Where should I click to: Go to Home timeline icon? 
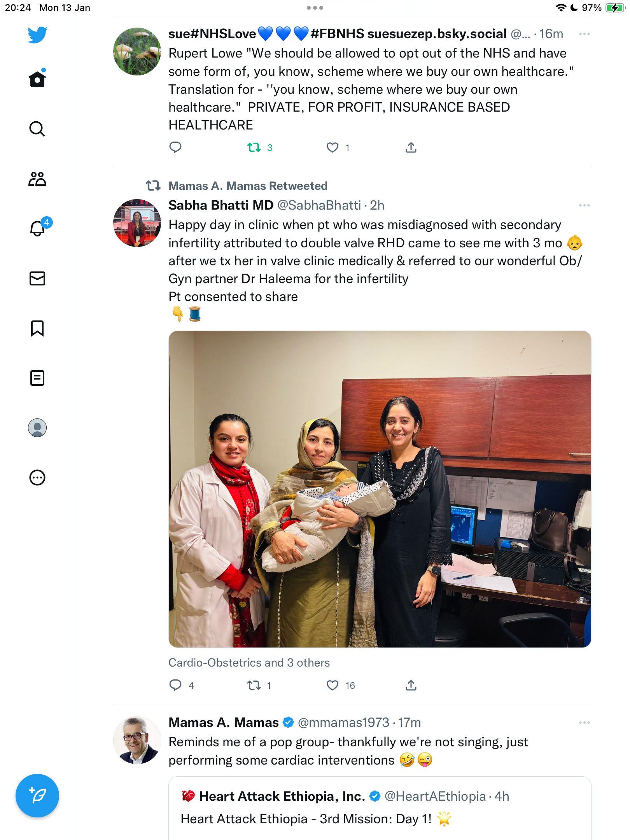37,79
